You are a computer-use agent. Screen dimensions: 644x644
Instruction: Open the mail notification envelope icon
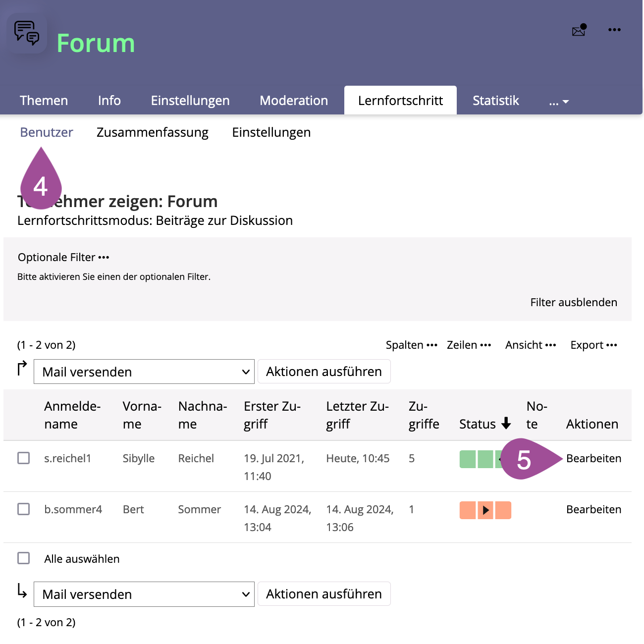pyautogui.click(x=579, y=31)
